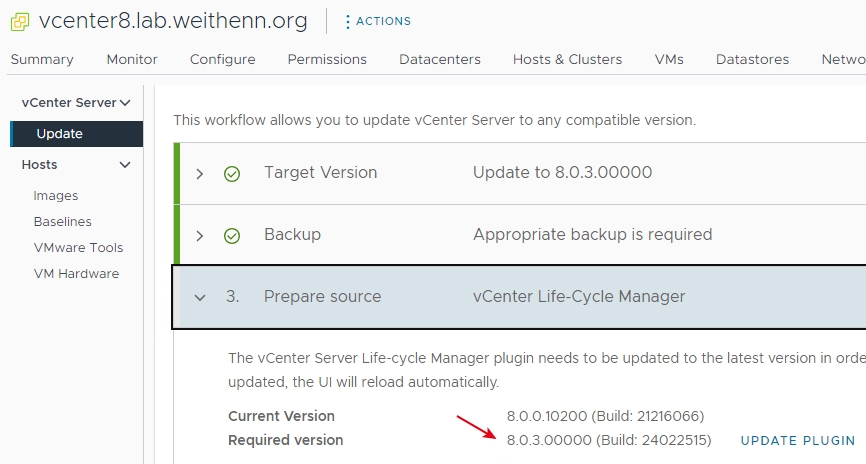The width and height of the screenshot is (866, 464).
Task: Click the 'Required version' label
Action: [x=286, y=440]
